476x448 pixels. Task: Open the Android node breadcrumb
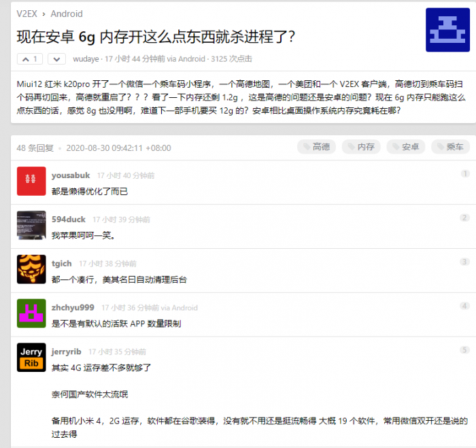point(67,14)
